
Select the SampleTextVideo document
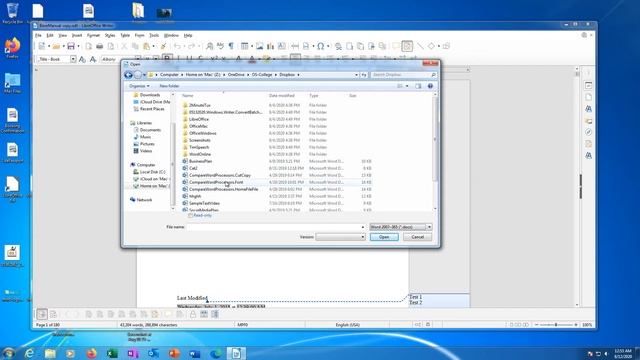pyautogui.click(x=204, y=203)
